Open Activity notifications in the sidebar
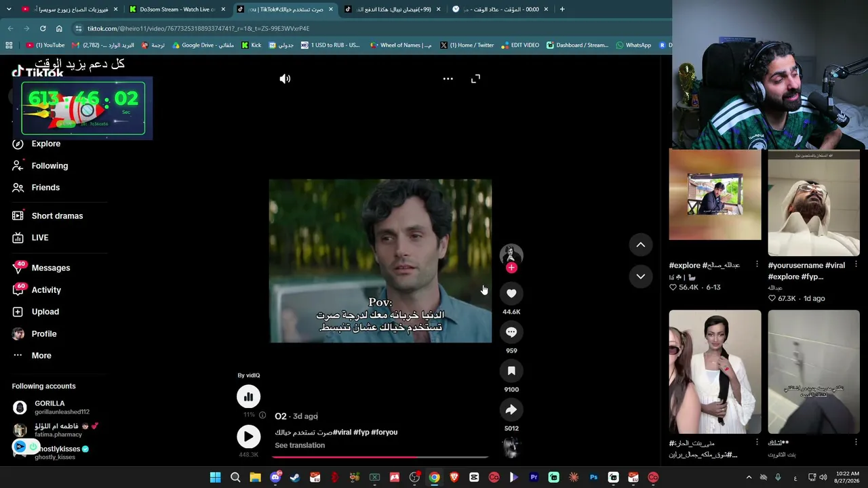Viewport: 868px width, 488px height. pos(46,289)
